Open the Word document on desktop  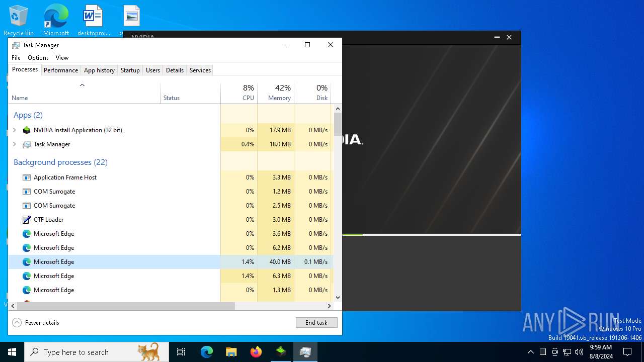click(x=94, y=20)
